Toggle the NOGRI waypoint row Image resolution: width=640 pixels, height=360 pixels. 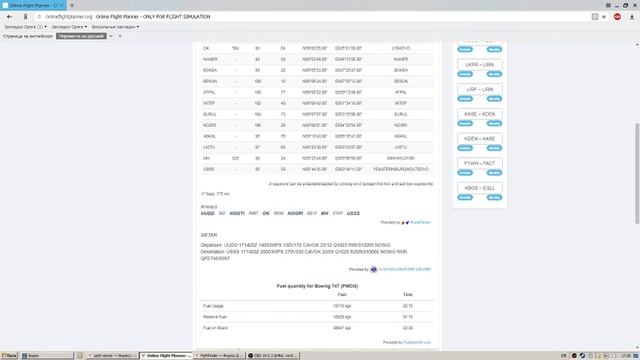[x=317, y=125]
